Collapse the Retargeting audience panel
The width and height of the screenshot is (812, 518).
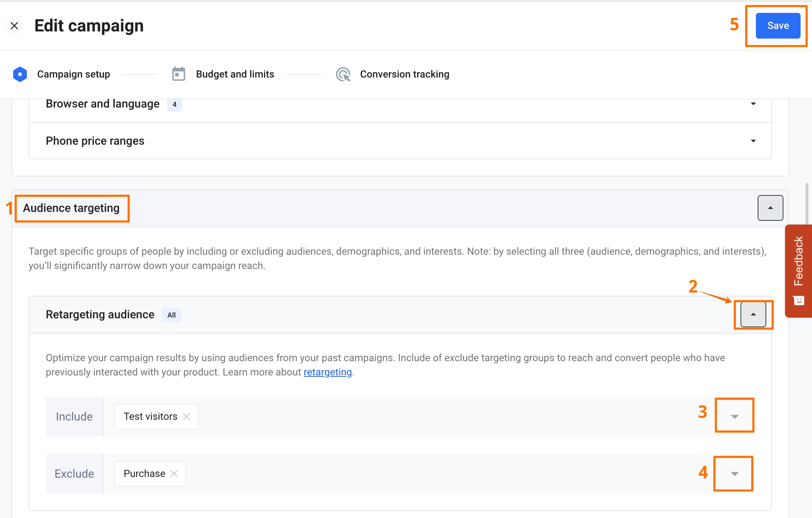[x=753, y=314]
